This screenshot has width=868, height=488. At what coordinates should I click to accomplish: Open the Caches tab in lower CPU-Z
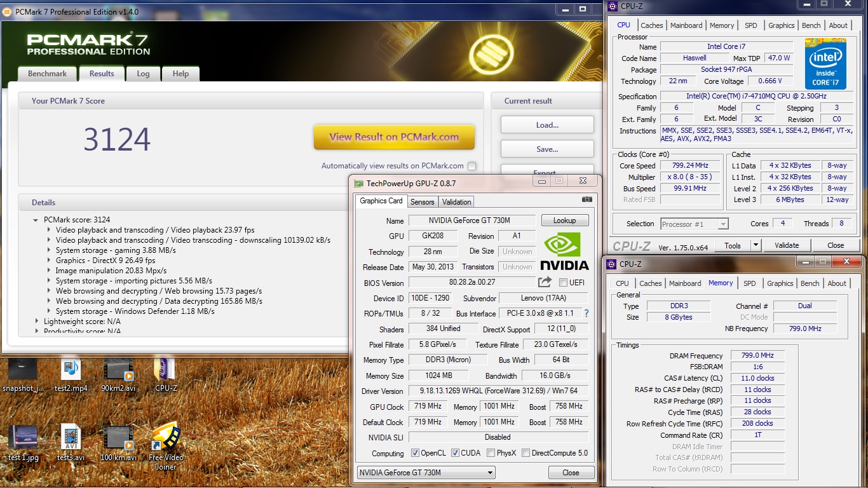(x=650, y=283)
